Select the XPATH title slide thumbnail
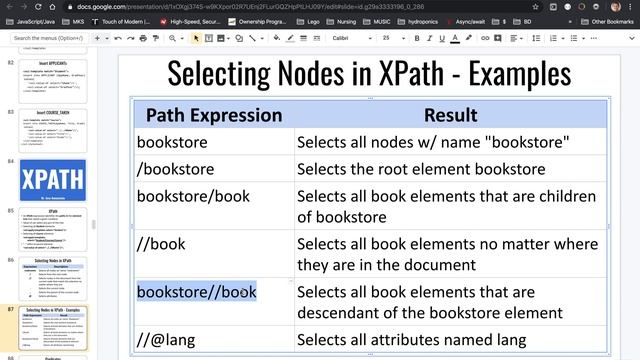Screen dimensions: 640x360 53,180
